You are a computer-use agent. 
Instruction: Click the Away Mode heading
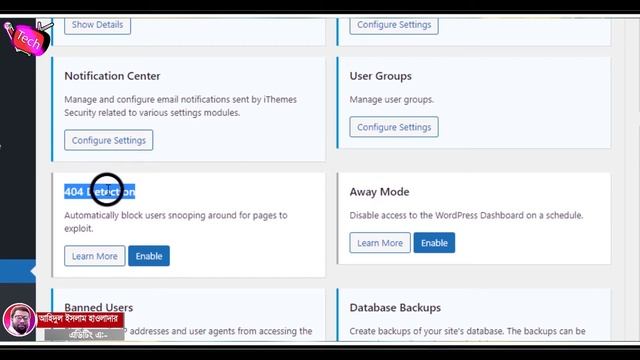click(x=379, y=192)
